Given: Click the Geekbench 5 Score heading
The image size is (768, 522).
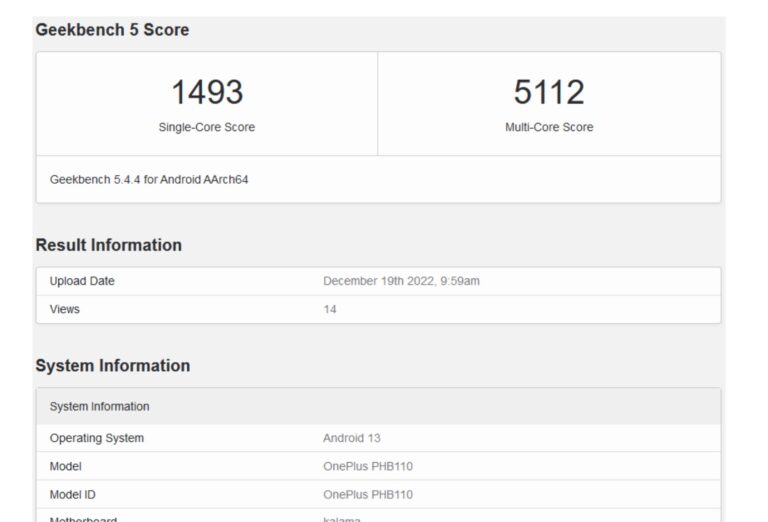Looking at the screenshot, I should pos(112,30).
